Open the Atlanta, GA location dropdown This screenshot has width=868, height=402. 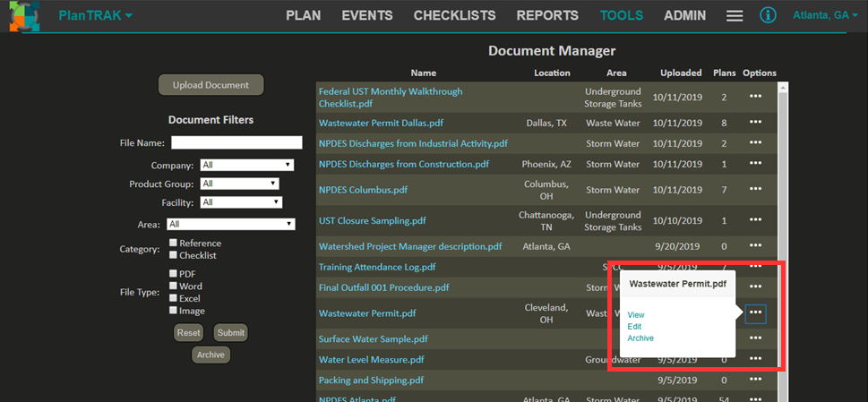click(825, 15)
